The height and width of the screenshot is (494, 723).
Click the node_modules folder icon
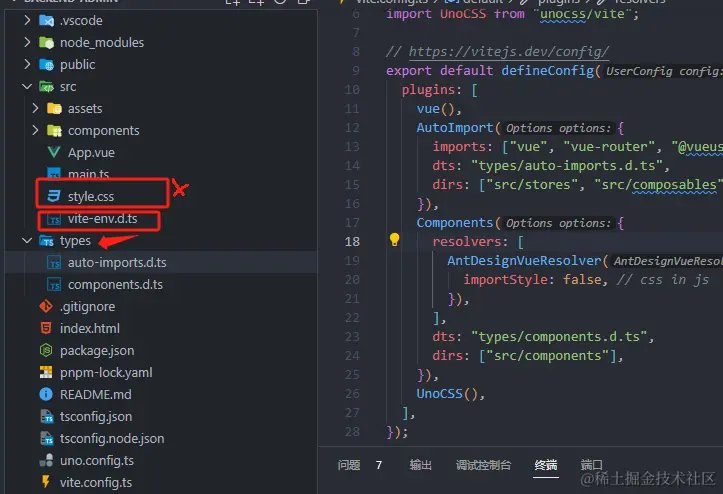click(47, 42)
